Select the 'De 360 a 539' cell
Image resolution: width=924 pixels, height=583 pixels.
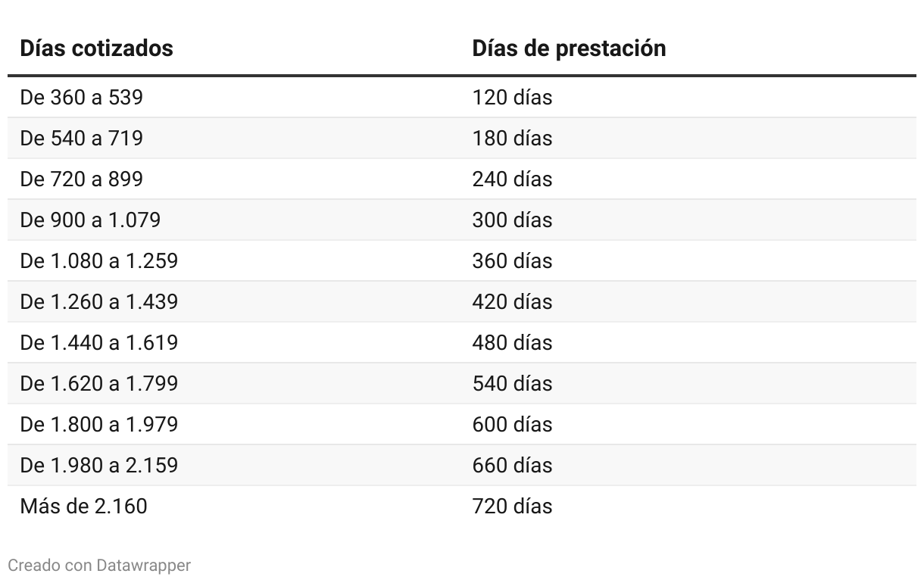click(x=81, y=98)
